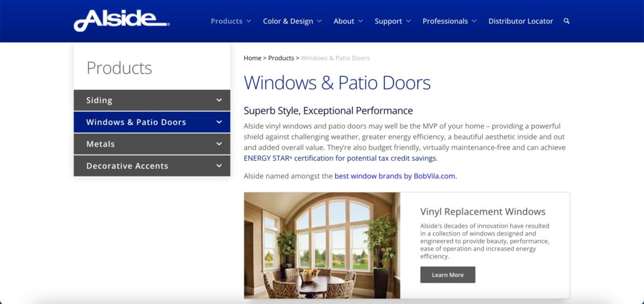Click the dining room windows photo
This screenshot has height=304, width=644.
click(322, 246)
